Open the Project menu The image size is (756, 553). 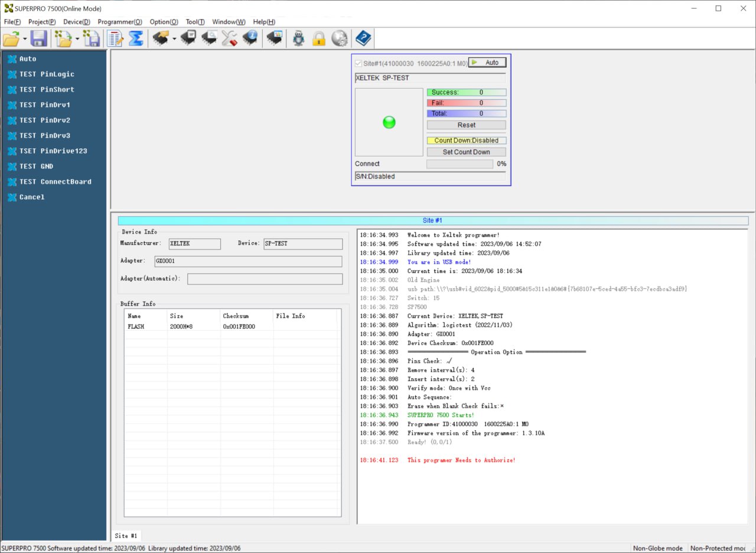pos(42,22)
